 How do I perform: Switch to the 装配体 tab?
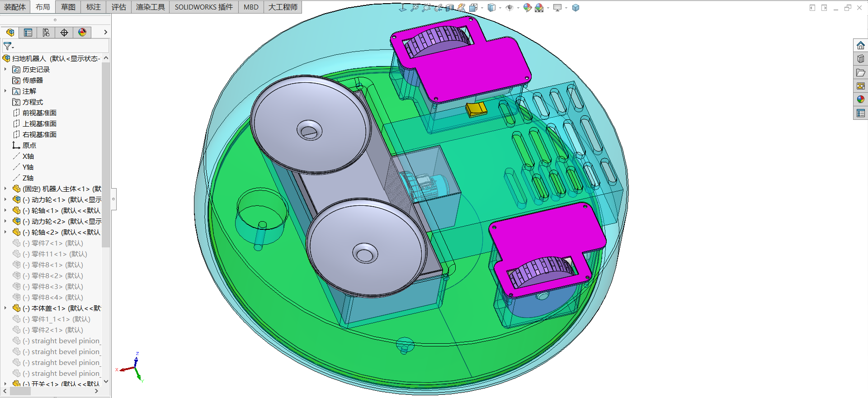(x=15, y=7)
